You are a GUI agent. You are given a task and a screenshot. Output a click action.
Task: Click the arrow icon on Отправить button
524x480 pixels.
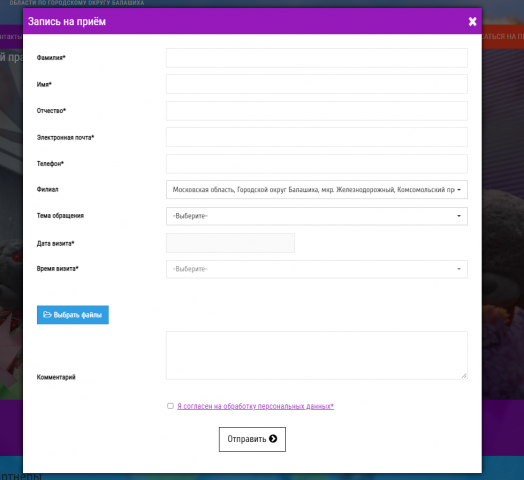273,439
